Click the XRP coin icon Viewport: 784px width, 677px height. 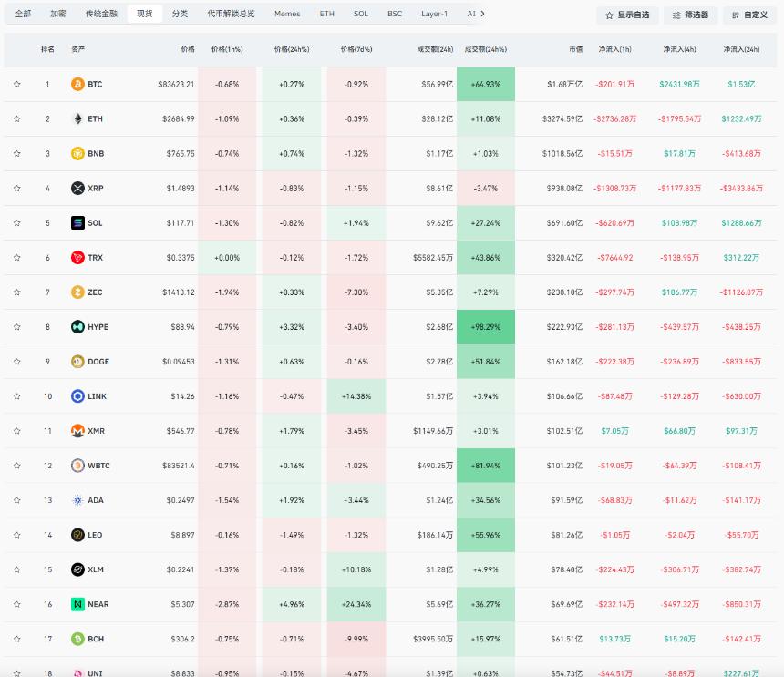[x=77, y=189]
